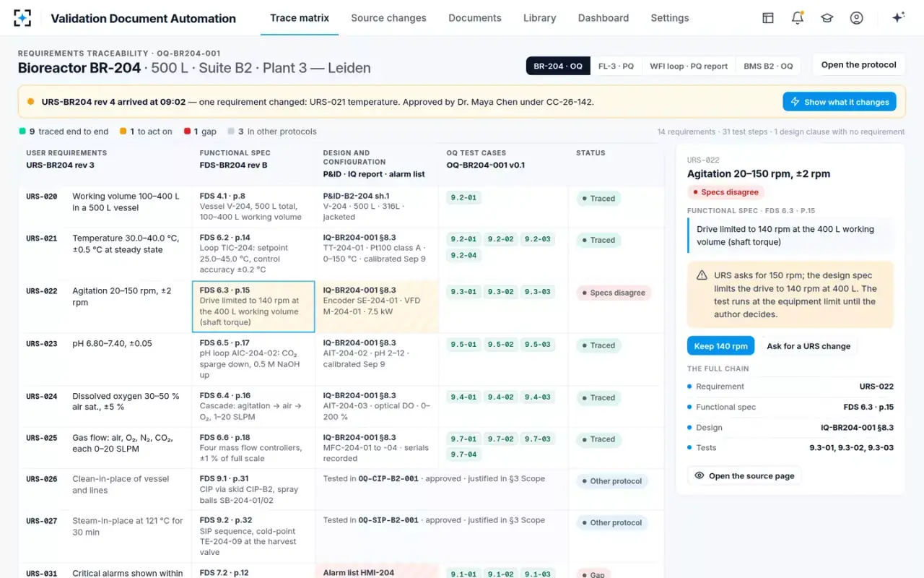The image size is (924, 578).
Task: Click Functional spec row in full chain
Action: coord(790,407)
